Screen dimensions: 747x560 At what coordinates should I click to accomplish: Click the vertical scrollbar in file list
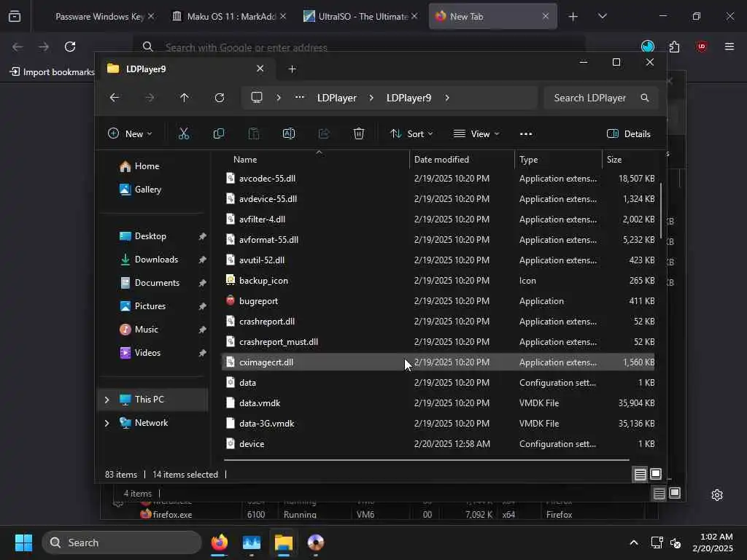(x=661, y=211)
